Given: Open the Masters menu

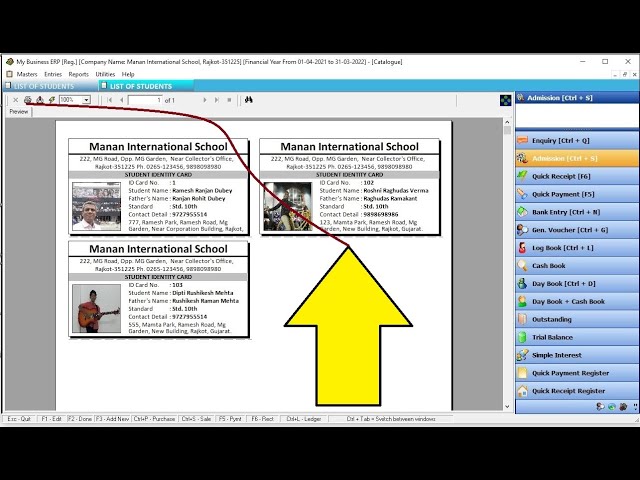Looking at the screenshot, I should [27, 74].
